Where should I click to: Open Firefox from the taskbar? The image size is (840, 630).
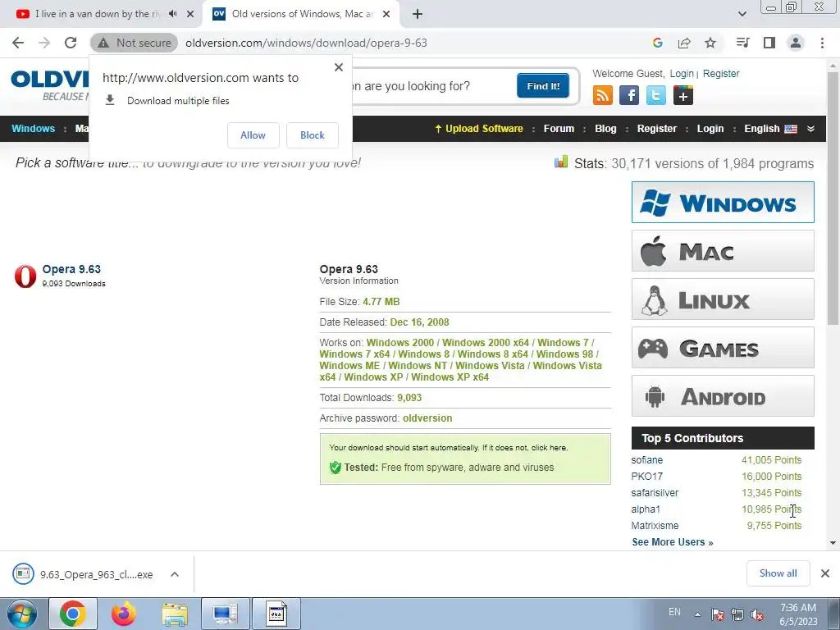pyautogui.click(x=124, y=614)
